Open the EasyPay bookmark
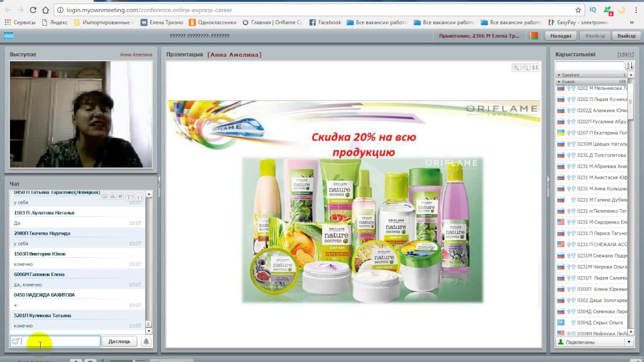The height and width of the screenshot is (362, 644). click(x=578, y=22)
